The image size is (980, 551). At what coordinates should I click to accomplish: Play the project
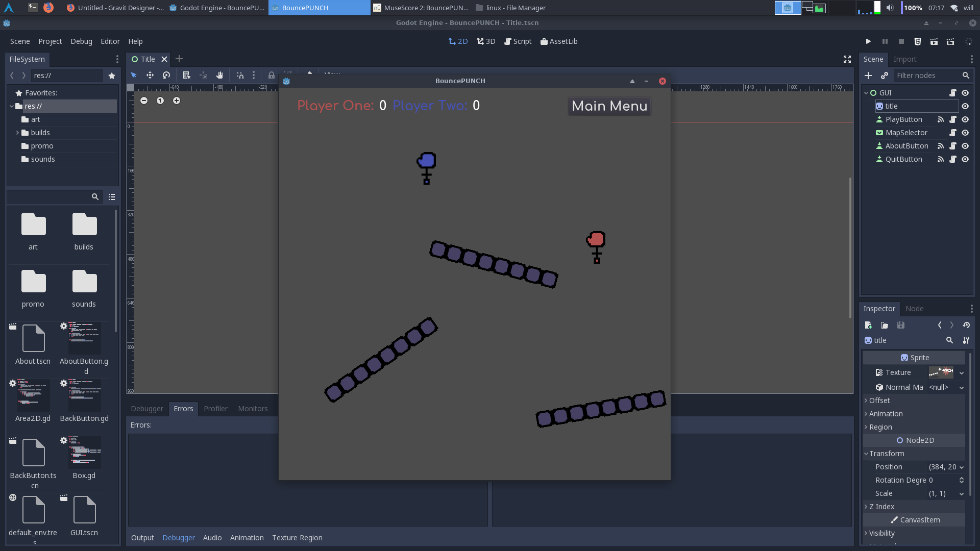pos(868,41)
